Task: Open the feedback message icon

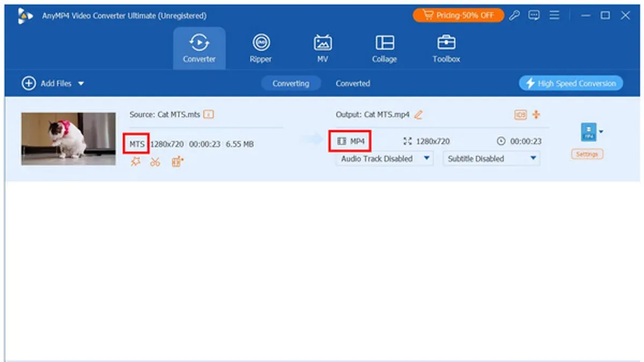Action: (533, 16)
